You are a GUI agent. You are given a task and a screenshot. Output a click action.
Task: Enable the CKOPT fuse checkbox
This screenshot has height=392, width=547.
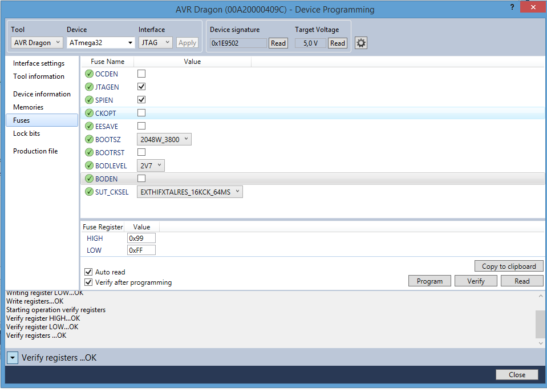[x=141, y=113]
